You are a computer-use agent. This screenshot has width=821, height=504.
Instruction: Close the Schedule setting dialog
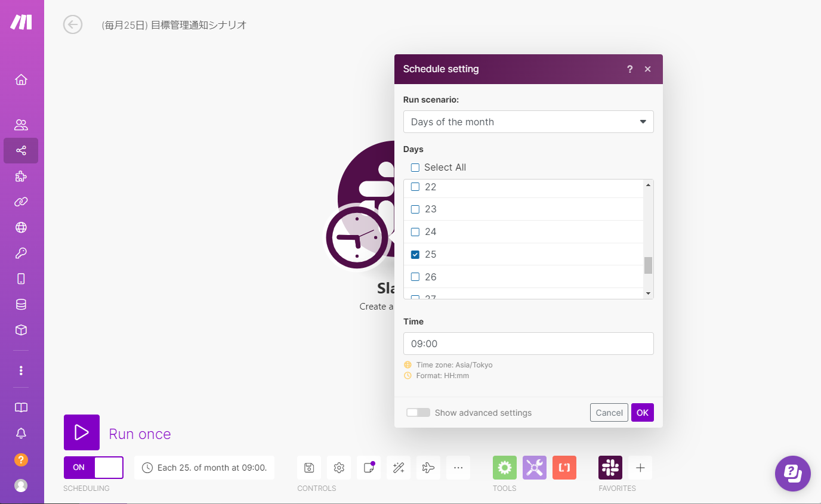point(647,69)
